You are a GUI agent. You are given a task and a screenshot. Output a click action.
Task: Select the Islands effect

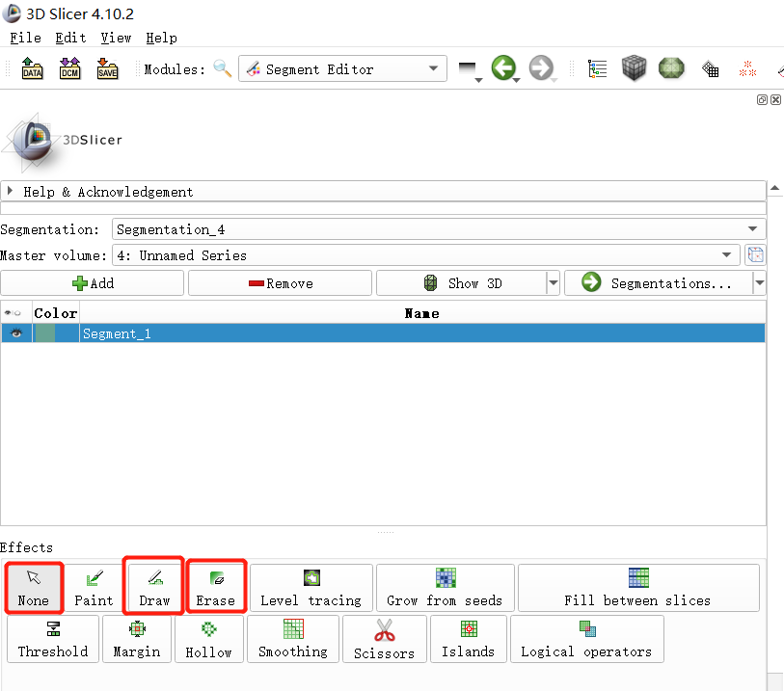(x=469, y=639)
